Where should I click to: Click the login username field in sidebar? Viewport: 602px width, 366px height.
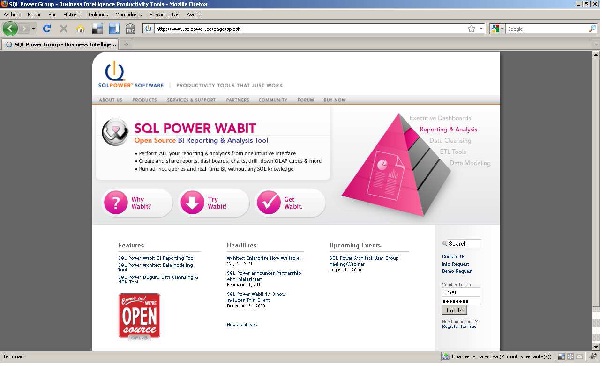tap(461, 292)
